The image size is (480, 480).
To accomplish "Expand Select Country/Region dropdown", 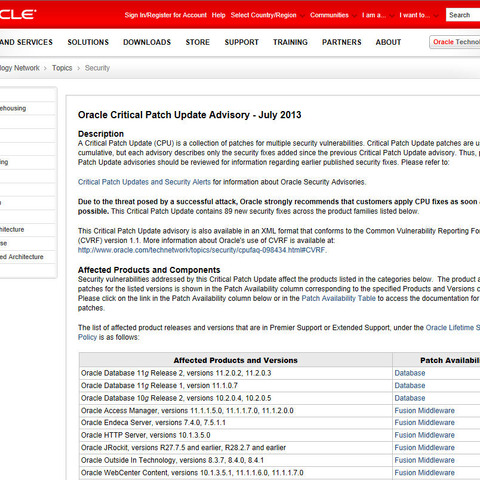I will point(267,15).
